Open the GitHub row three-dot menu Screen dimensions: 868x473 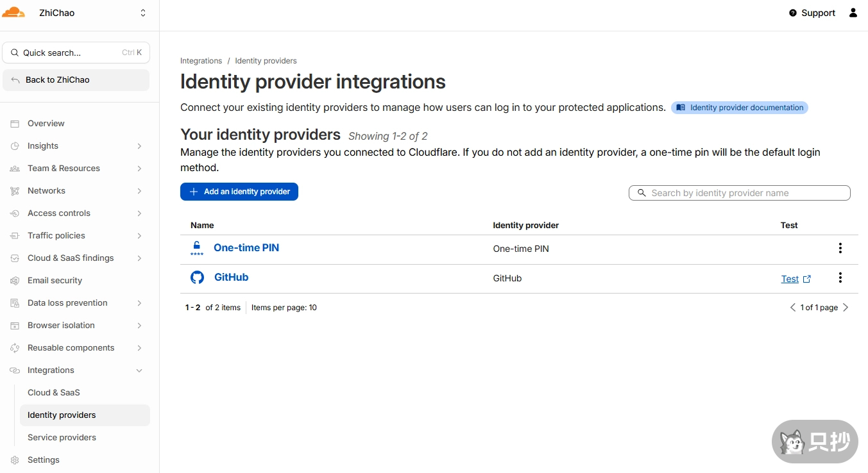840,278
